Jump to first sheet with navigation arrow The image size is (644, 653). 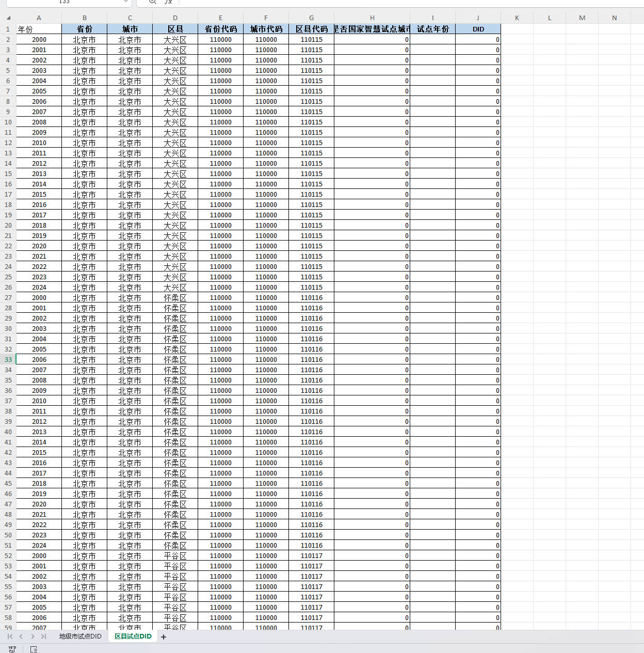(x=10, y=636)
